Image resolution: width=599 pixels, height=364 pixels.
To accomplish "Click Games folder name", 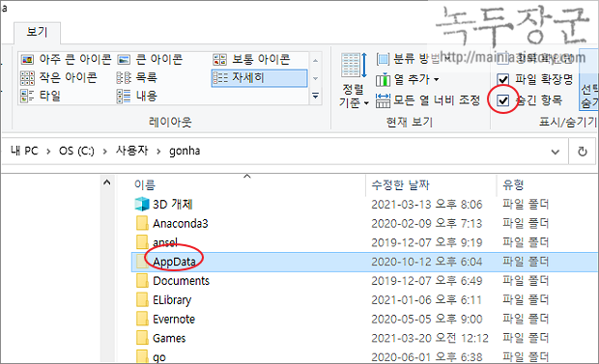I will tap(169, 338).
